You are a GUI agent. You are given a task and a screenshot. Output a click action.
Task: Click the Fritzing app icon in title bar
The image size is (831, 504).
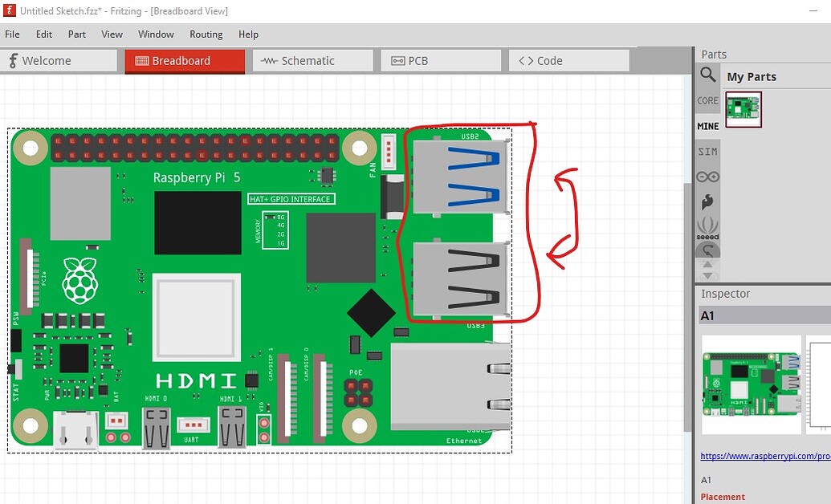tap(9, 10)
